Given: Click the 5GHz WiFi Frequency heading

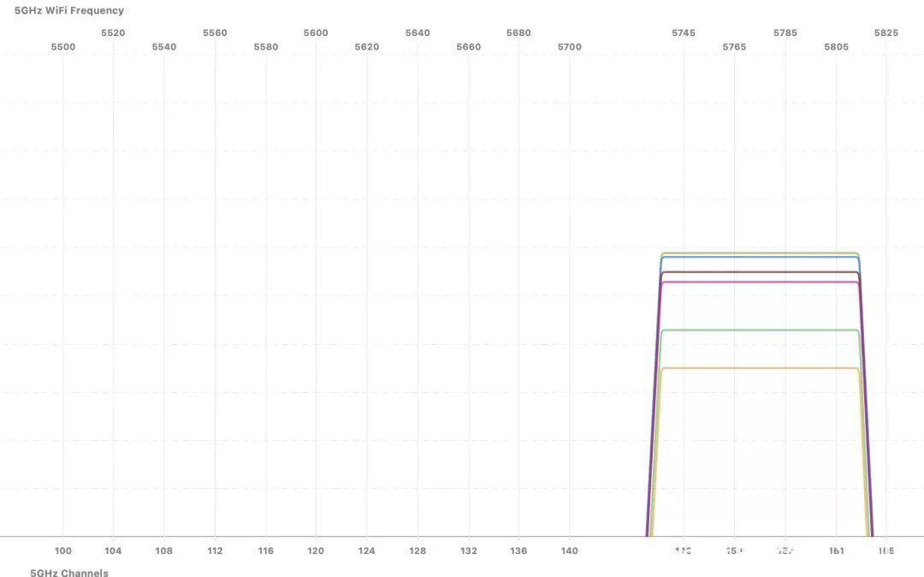Looking at the screenshot, I should click(69, 10).
